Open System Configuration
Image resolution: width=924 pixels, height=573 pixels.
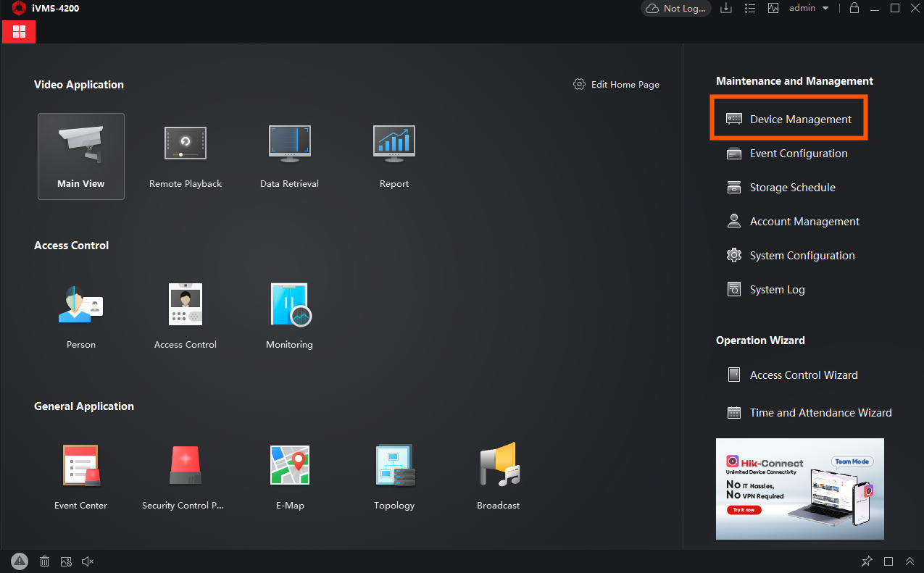791,256
